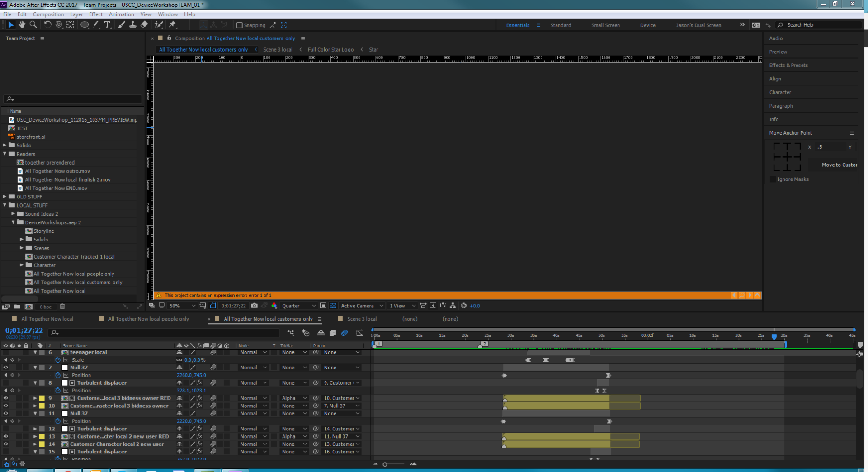The image size is (868, 472).
Task: Toggle Transparency Grid in viewer
Action: pyautogui.click(x=333, y=306)
